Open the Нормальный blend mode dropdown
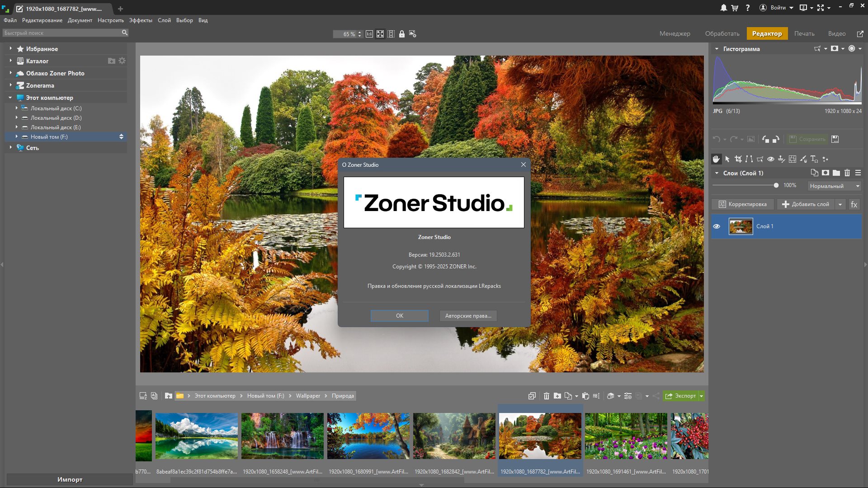868x488 pixels. pos(834,186)
